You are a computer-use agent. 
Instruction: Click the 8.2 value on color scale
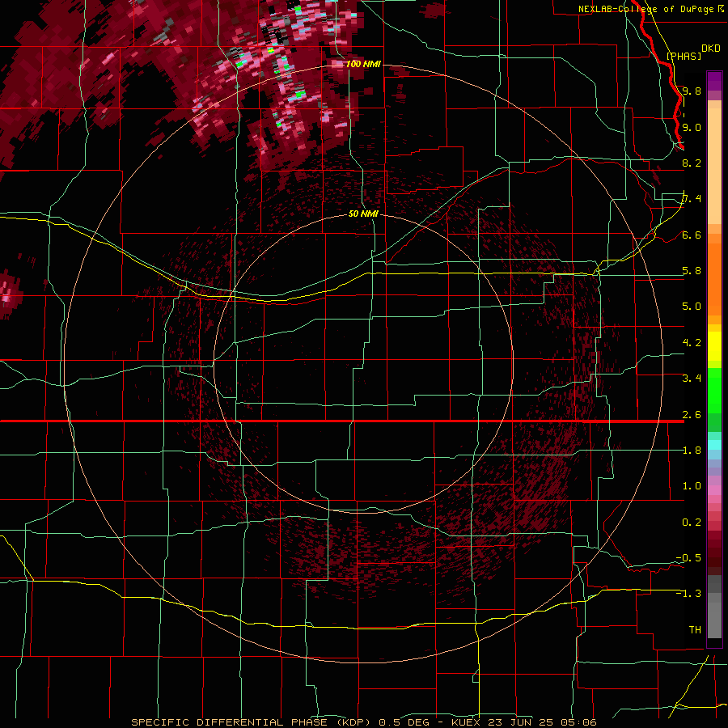point(692,163)
